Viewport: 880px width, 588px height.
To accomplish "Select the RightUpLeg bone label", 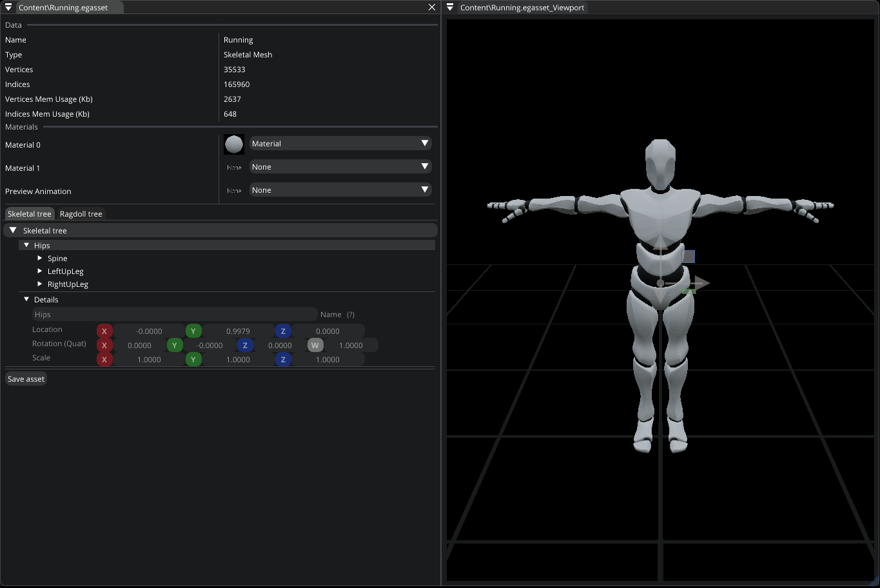I will (68, 284).
